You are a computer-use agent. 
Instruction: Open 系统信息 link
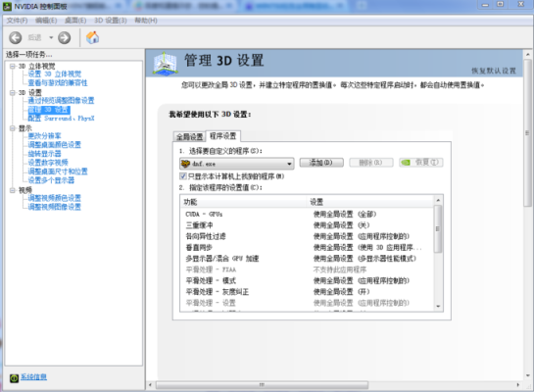[33, 376]
